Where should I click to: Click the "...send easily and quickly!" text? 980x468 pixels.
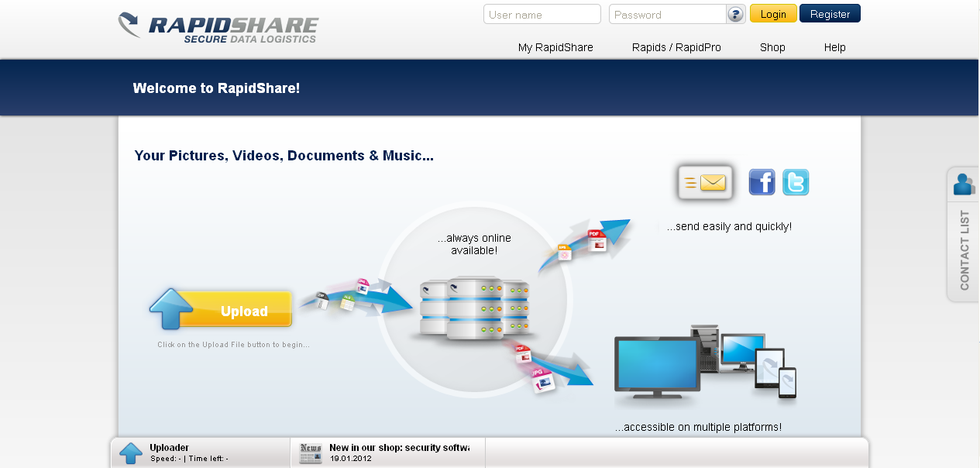coord(728,227)
